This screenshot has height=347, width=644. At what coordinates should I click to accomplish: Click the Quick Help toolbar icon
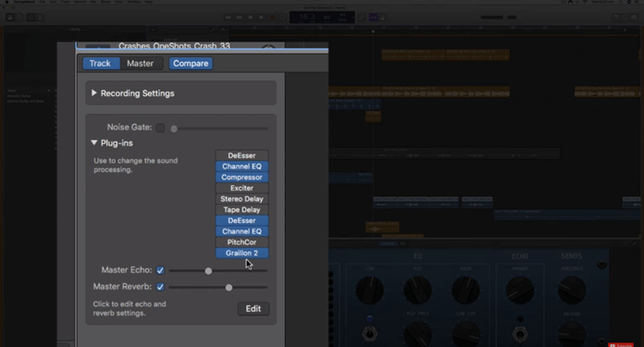coord(19,18)
